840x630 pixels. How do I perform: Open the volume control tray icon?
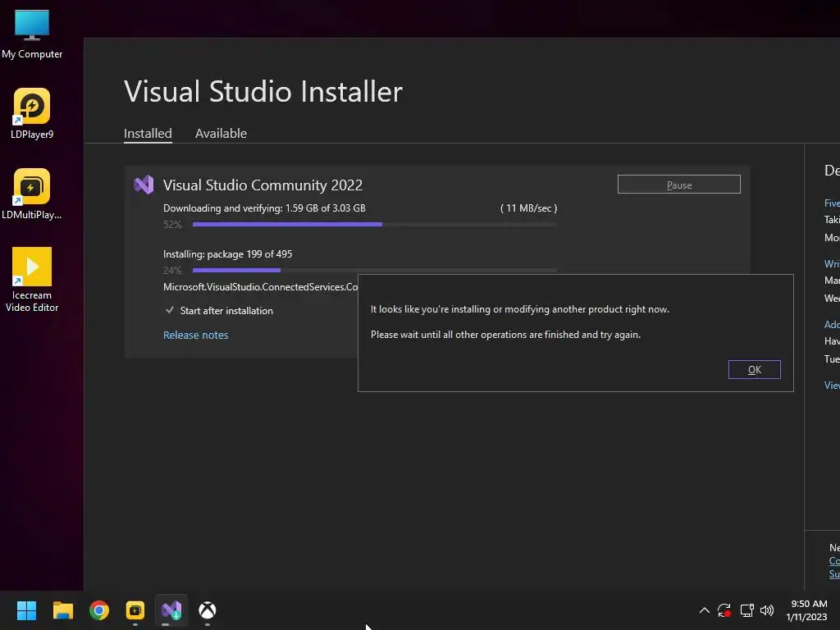767,610
